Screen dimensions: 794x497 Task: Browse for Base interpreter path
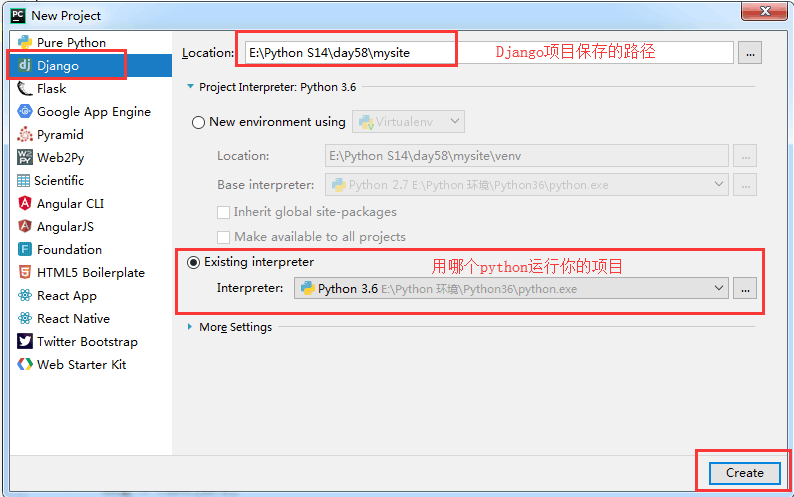click(x=745, y=185)
